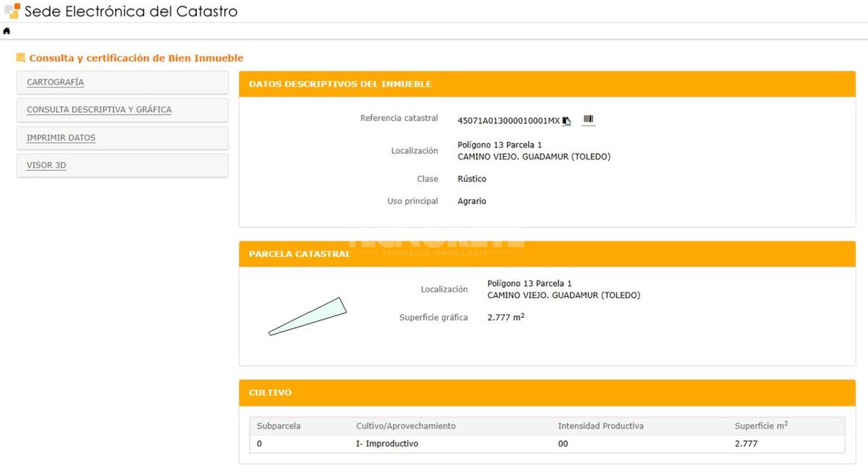Click the PARCELA CATASTRAL section header
Screen dimensions: 868x472
[x=299, y=254]
